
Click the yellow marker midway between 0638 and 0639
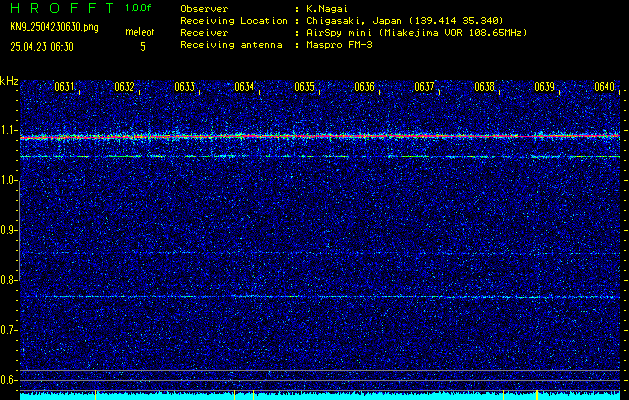click(x=537, y=395)
